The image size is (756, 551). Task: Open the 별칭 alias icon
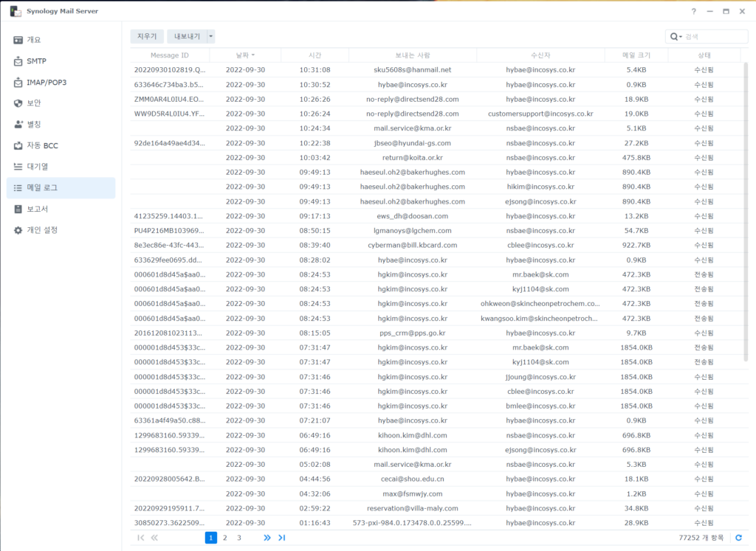(18, 124)
